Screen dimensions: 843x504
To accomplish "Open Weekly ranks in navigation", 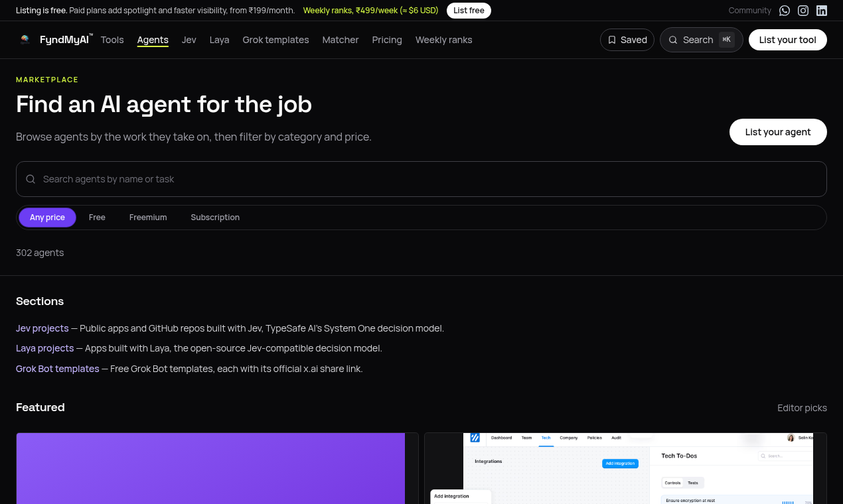I will (x=444, y=40).
